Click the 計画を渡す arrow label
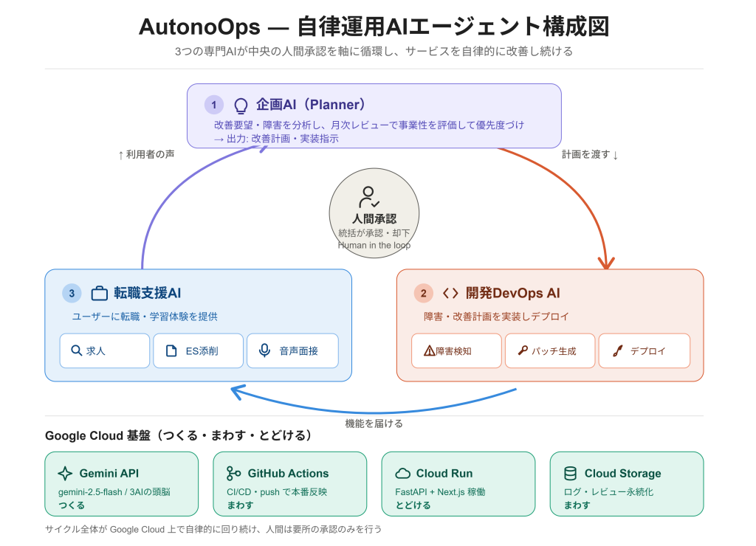756x546 pixels. click(590, 154)
